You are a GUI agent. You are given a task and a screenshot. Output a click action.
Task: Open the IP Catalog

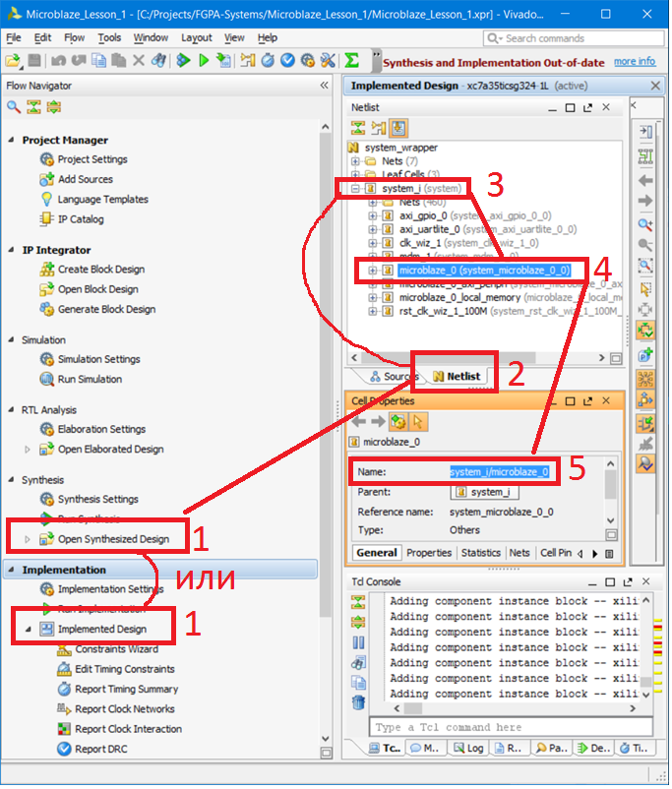click(81, 219)
